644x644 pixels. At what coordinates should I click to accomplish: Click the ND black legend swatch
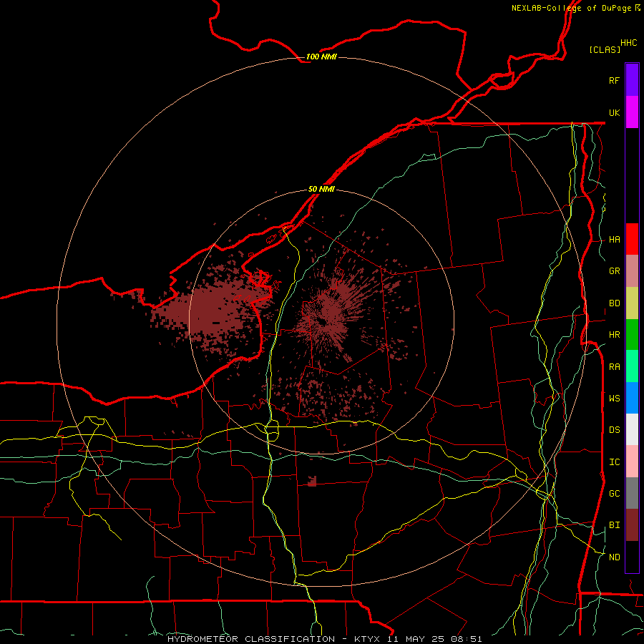tap(632, 557)
